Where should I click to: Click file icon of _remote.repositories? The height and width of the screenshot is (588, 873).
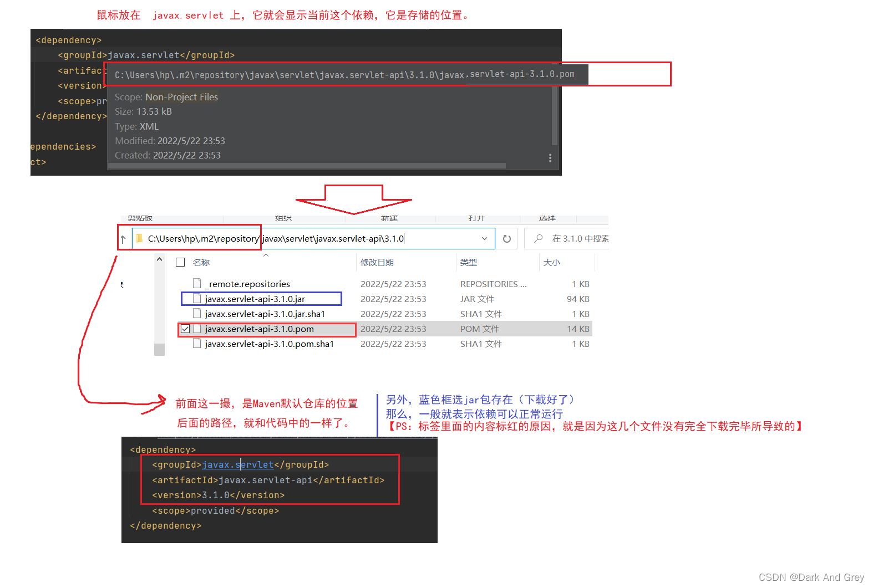[x=197, y=283]
